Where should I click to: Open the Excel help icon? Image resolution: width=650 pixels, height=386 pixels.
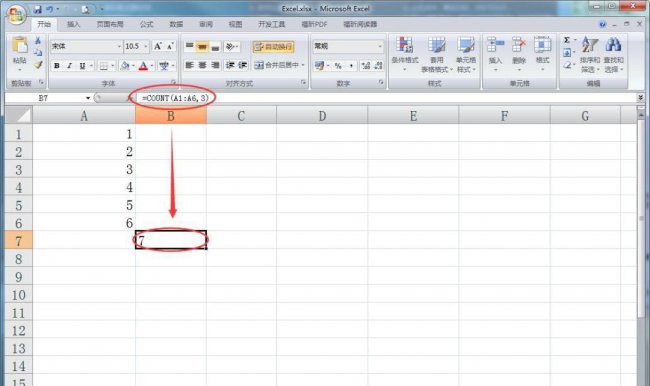click(x=602, y=24)
